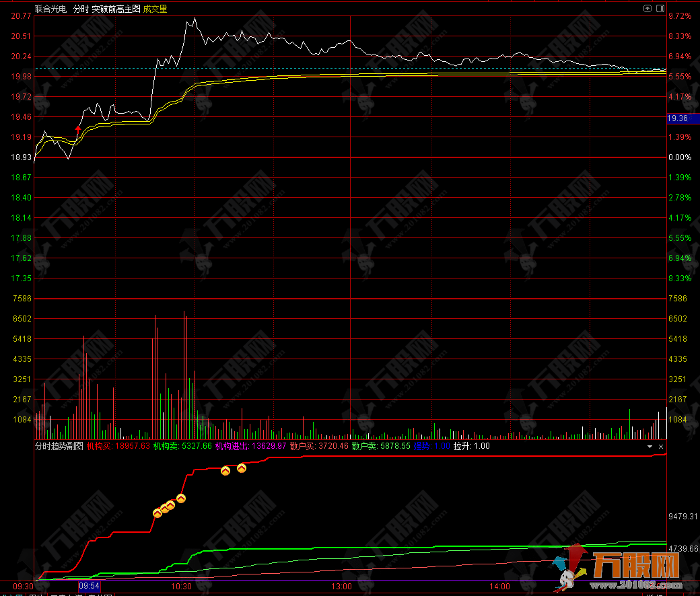The height and width of the screenshot is (596, 700).
Task: Click the 散户买: 3720.46 value
Action: 319,446
